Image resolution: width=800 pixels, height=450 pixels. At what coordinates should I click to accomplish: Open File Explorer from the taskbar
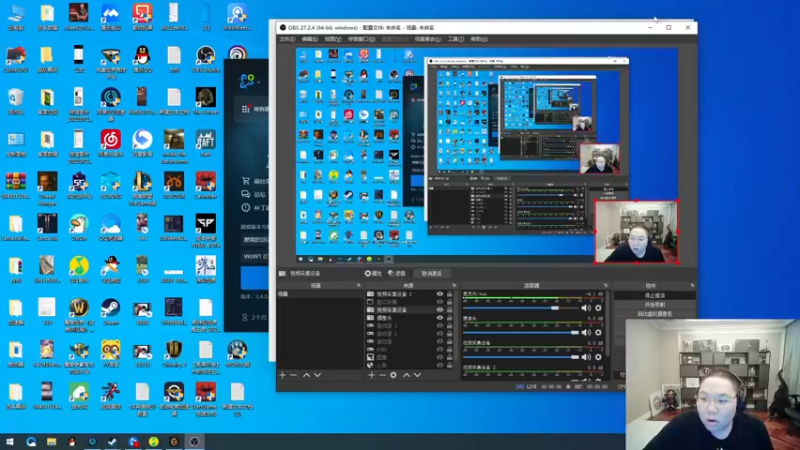51,442
